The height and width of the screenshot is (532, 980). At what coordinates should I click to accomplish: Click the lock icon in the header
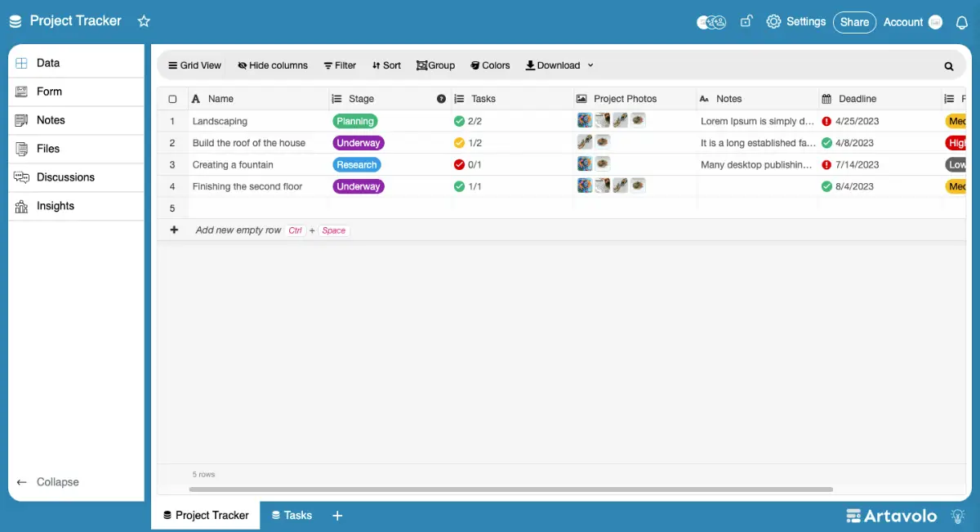point(746,22)
